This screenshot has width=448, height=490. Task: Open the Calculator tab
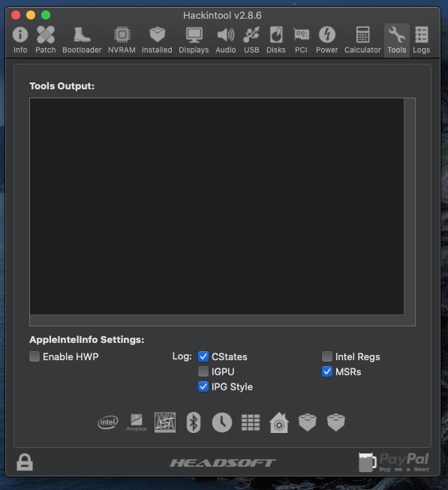tap(362, 40)
